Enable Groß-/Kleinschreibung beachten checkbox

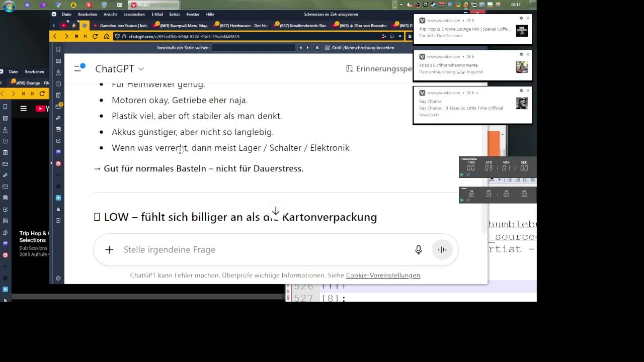click(x=327, y=48)
